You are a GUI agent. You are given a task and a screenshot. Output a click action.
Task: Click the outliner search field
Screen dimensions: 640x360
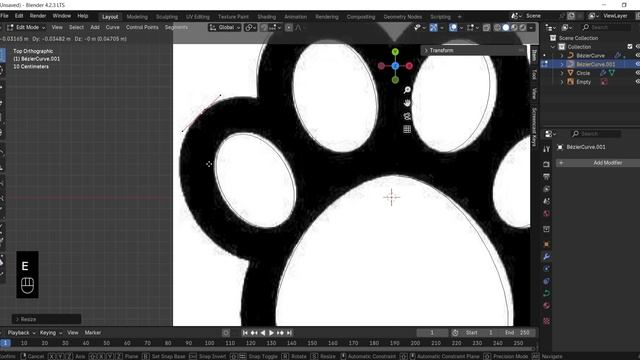point(606,27)
